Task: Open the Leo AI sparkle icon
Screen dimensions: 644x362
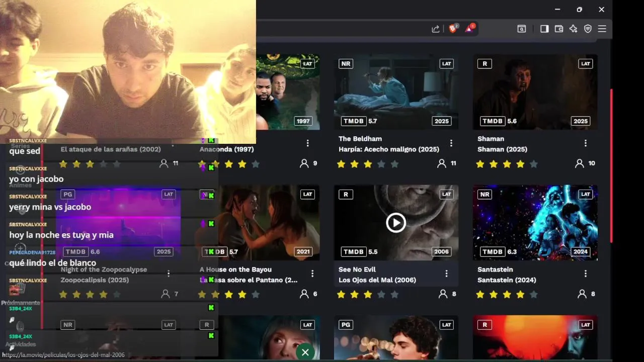Action: (x=573, y=29)
